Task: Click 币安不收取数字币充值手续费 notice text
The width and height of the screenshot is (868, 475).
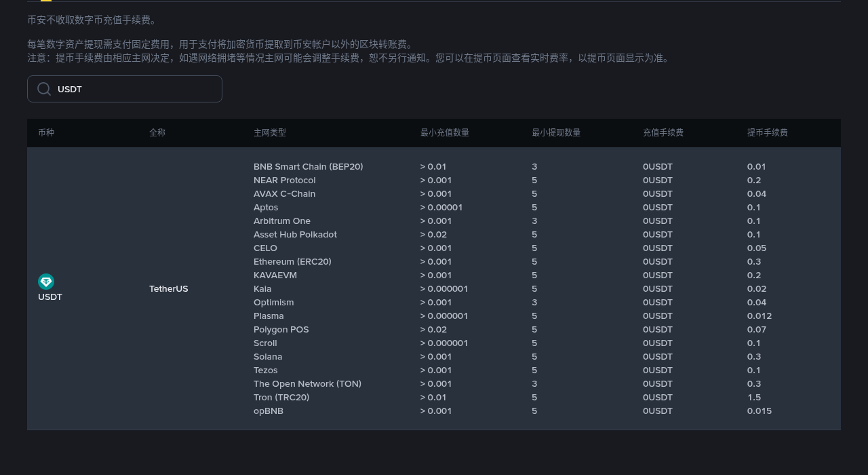Action: [92, 20]
